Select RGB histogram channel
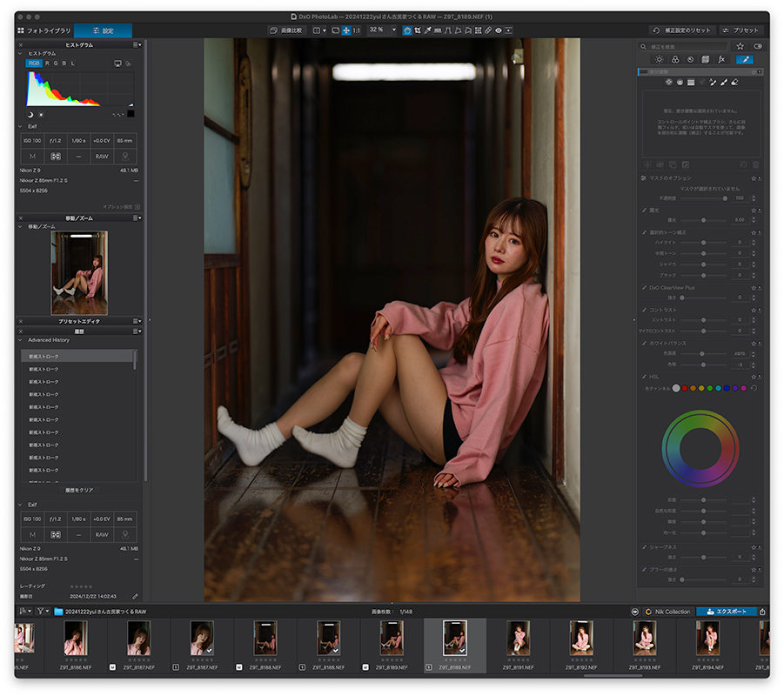This screenshot has height=696, width=784. coord(33,64)
